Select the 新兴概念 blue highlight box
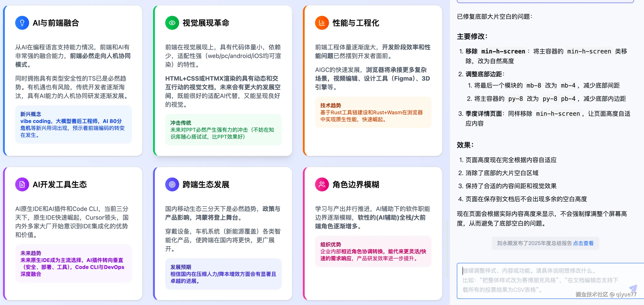The height and width of the screenshot is (305, 644). pos(73,124)
